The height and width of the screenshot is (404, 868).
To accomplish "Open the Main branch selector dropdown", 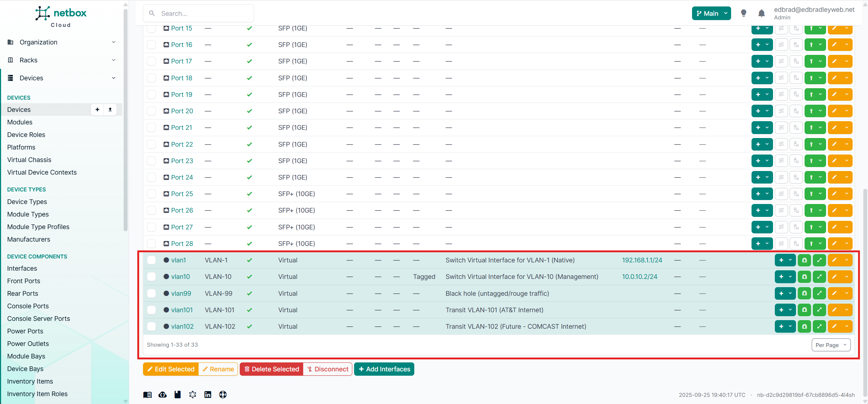I will point(711,13).
